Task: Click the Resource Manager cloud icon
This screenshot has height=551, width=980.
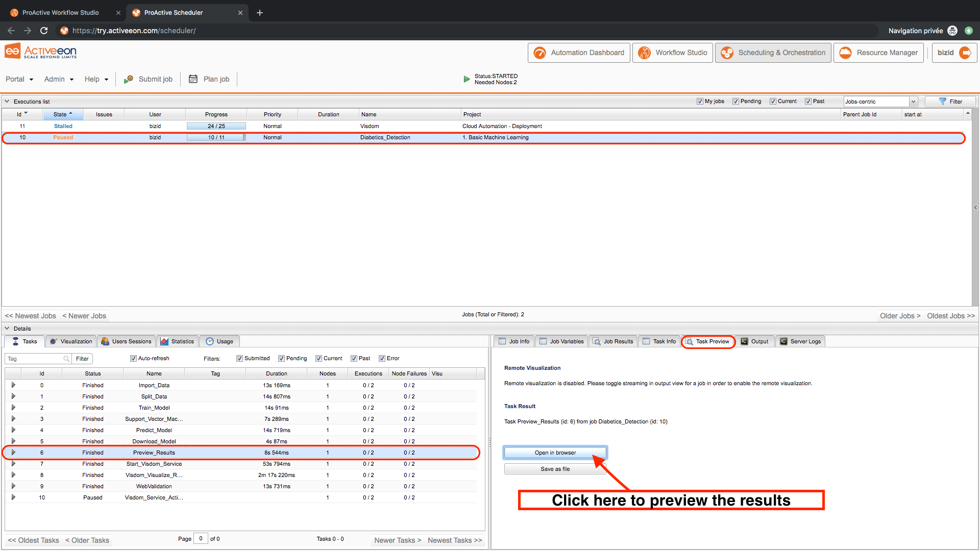Action: click(x=845, y=53)
